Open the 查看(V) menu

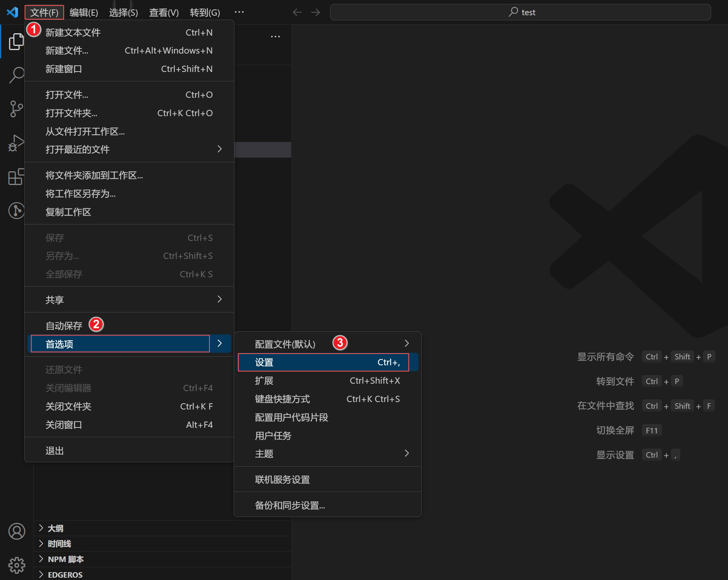[163, 12]
